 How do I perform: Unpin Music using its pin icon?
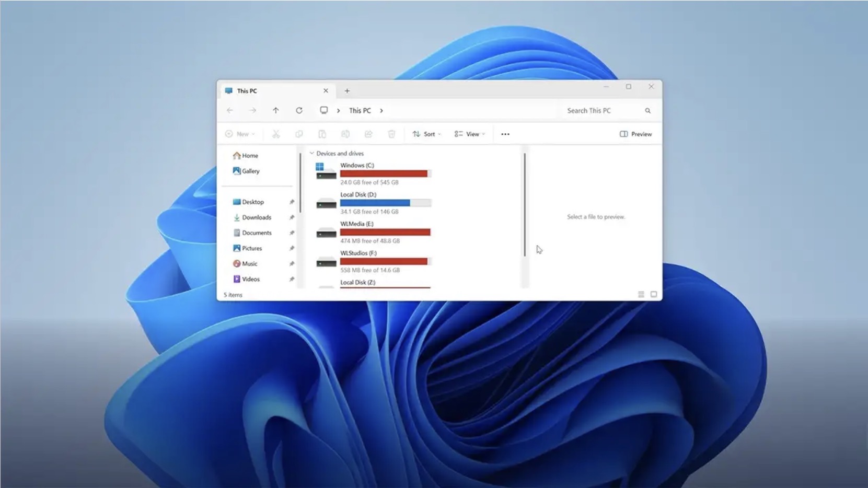[292, 264]
